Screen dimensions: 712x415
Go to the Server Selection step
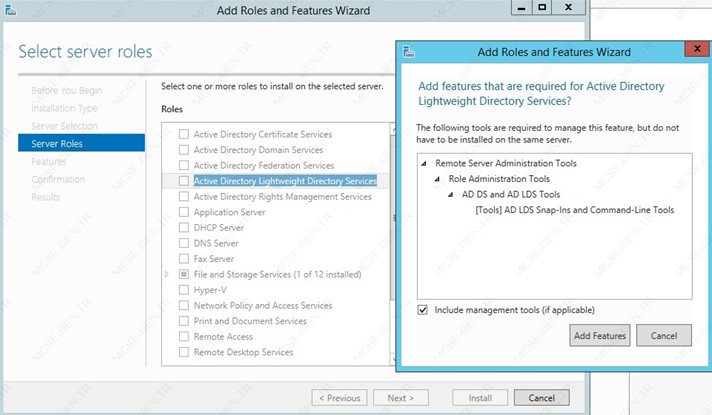64,126
